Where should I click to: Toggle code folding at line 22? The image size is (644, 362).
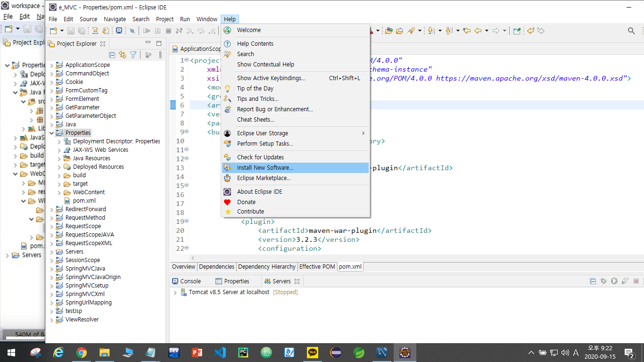tap(187, 248)
